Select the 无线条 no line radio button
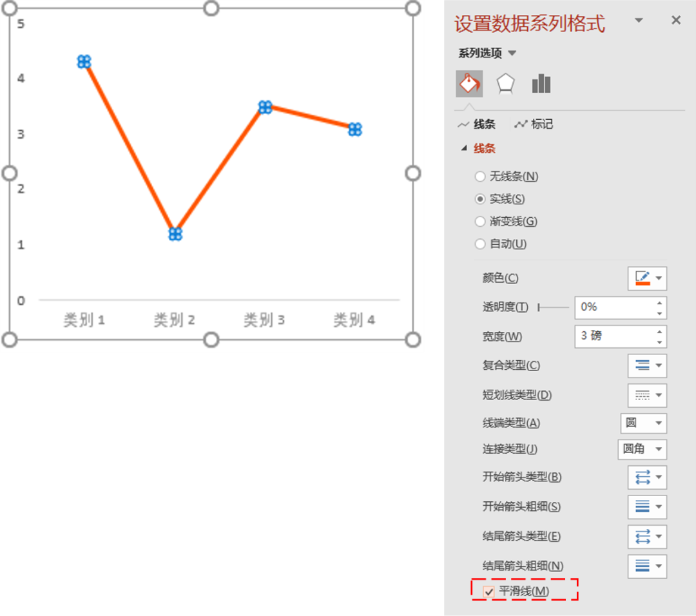Image resolution: width=696 pixels, height=616 pixels. pyautogui.click(x=480, y=176)
